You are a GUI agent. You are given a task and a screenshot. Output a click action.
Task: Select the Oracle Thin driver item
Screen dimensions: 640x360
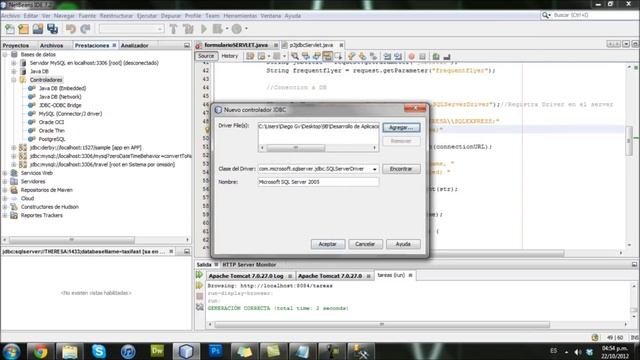(51, 131)
